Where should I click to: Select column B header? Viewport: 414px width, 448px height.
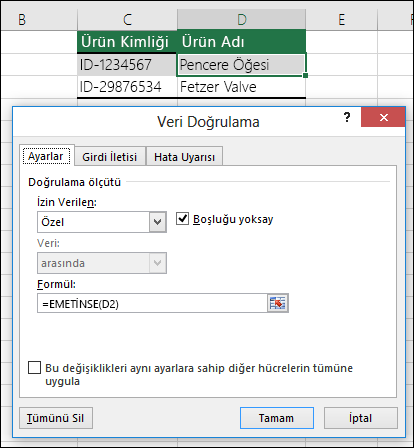tap(39, 19)
